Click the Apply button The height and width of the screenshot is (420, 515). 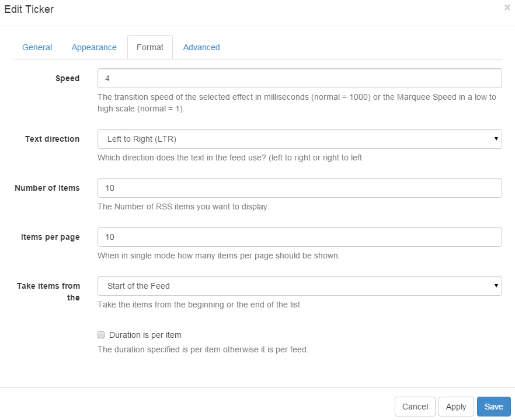tap(456, 407)
